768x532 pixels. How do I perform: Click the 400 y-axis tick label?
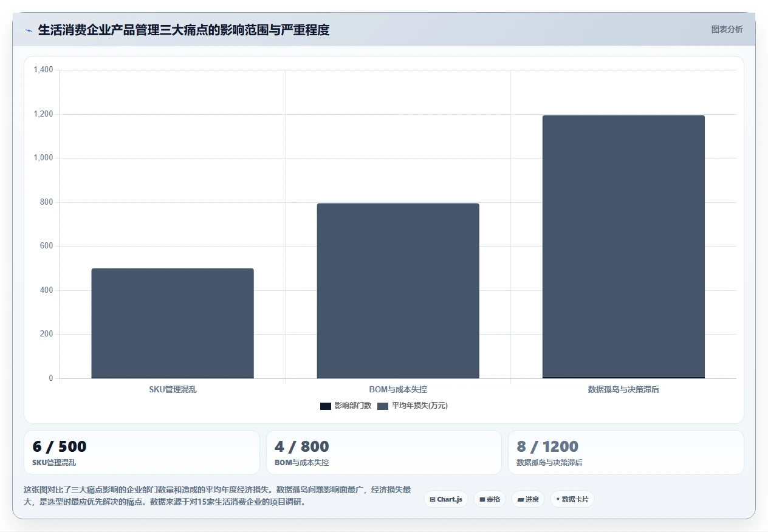point(47,290)
